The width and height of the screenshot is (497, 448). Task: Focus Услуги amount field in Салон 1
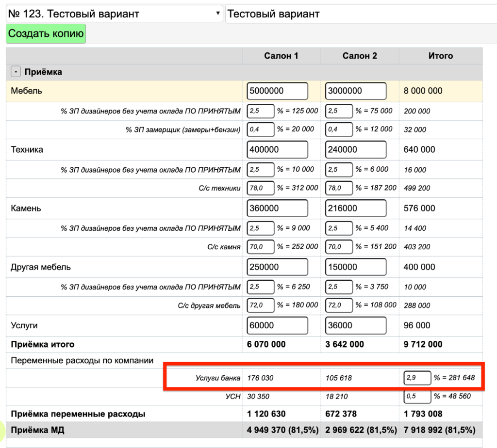[x=277, y=325]
